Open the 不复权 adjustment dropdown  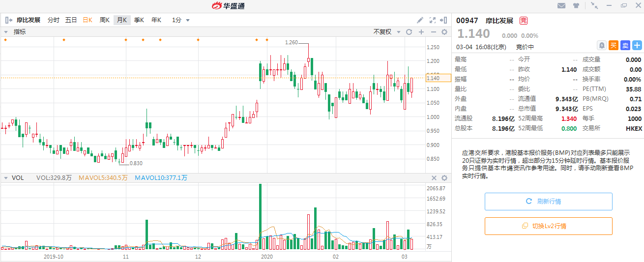coord(385,32)
